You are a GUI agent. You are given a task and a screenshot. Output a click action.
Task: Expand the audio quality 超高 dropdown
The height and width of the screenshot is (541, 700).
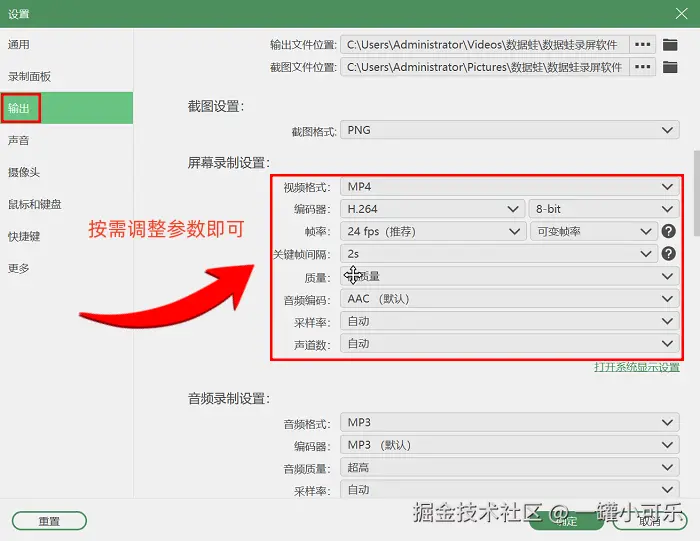click(510, 467)
